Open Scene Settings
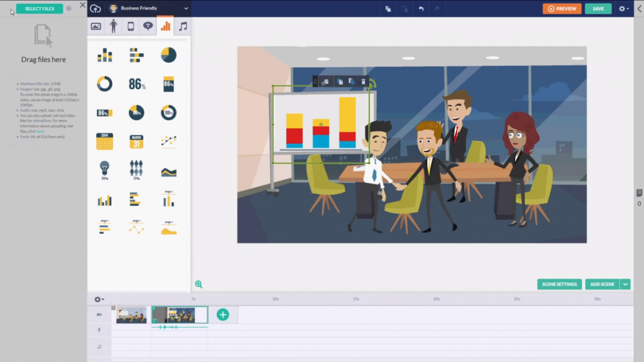Viewport: 644px width, 362px height. click(559, 284)
